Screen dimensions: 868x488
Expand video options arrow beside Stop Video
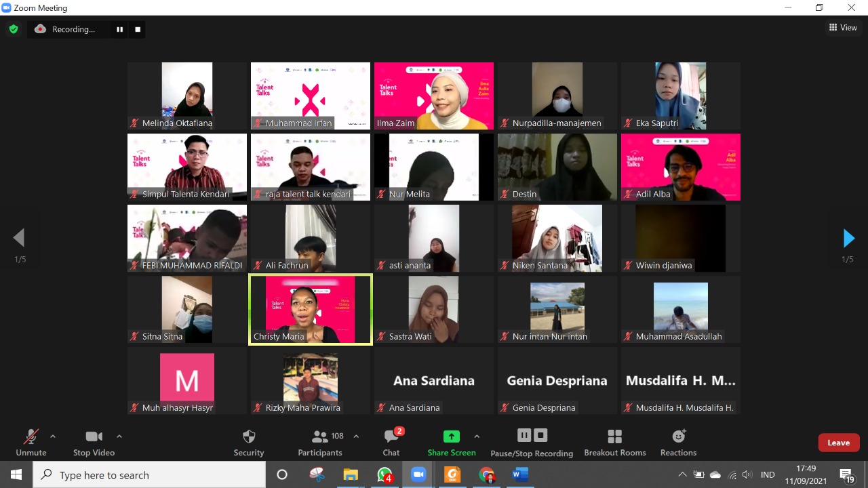coord(119,436)
